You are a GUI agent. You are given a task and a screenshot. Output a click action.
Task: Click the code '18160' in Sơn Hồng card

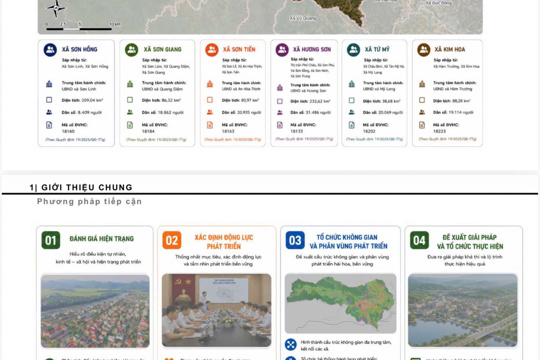click(68, 131)
